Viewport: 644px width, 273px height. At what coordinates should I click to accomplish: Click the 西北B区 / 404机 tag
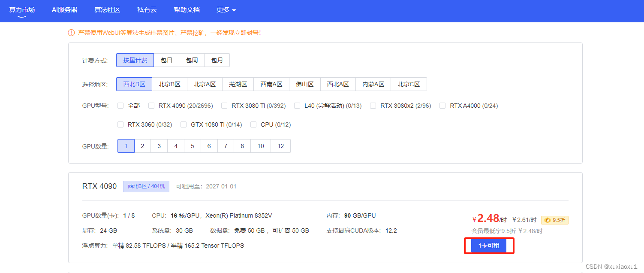coord(146,186)
